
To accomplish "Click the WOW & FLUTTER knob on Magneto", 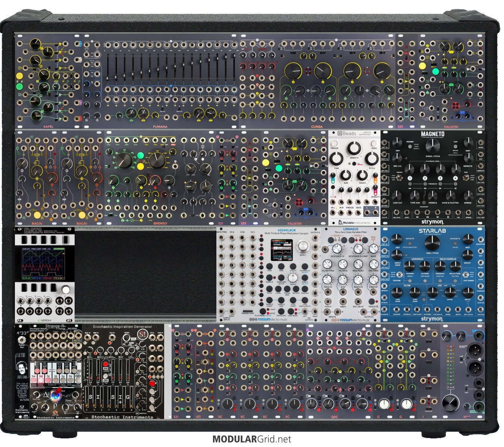I will [450, 195].
